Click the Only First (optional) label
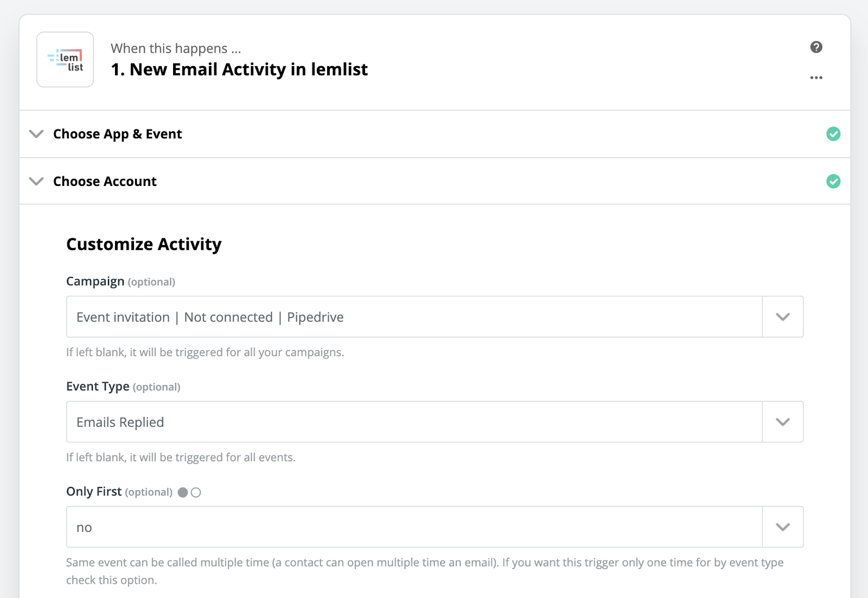Image resolution: width=868 pixels, height=598 pixels. click(119, 492)
